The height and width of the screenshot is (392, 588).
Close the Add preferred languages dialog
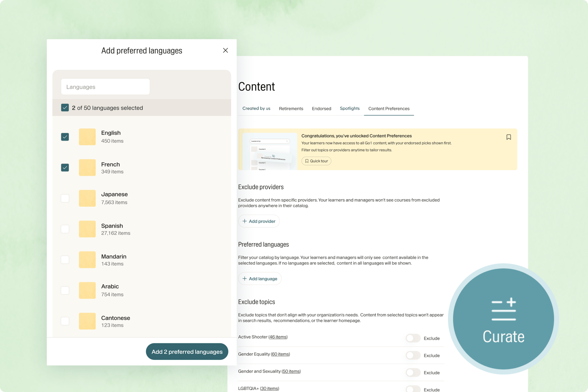(x=225, y=50)
